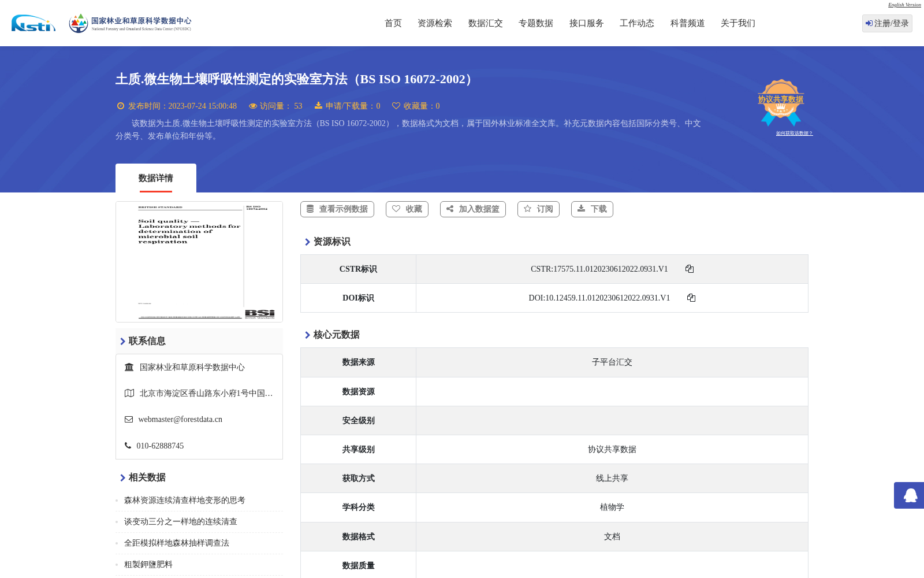Screen dimensions: 924x578
Task: Click the 查看示例数据 button
Action: pyautogui.click(x=337, y=209)
